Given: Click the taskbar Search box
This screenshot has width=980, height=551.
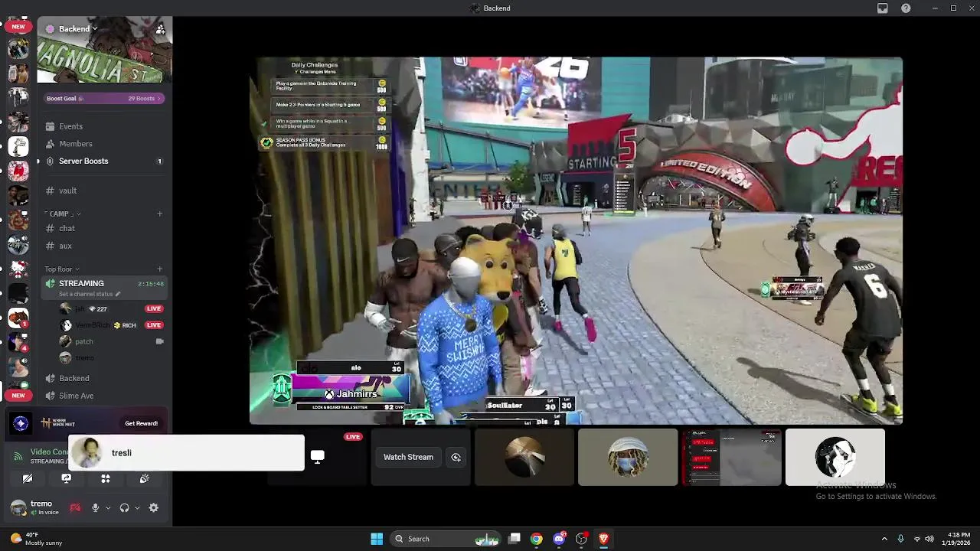Looking at the screenshot, I should [446, 539].
